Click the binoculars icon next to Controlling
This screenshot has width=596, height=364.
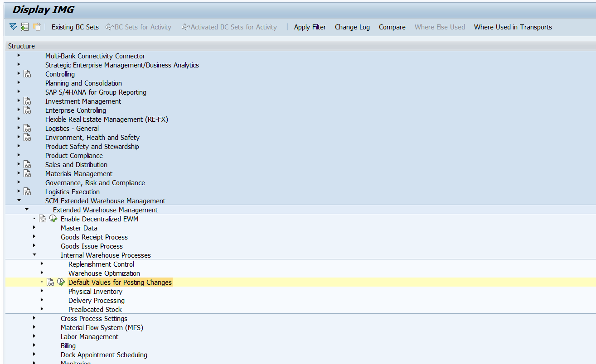pos(28,73)
